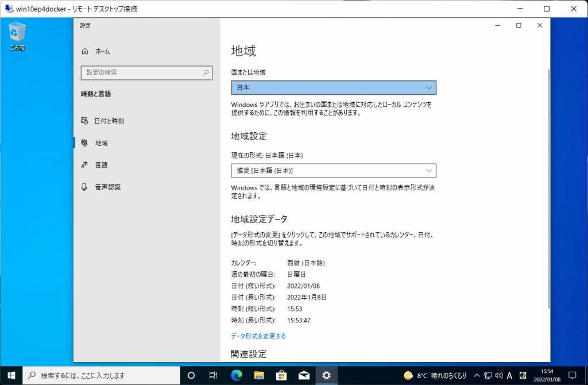Click the 設定の検索 search field
The height and width of the screenshot is (385, 588).
click(146, 73)
